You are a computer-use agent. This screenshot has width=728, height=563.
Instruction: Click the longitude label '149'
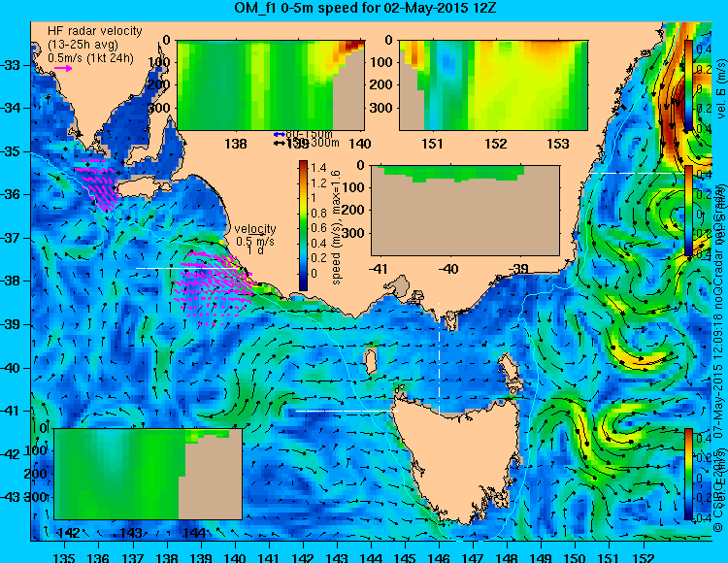541,557
